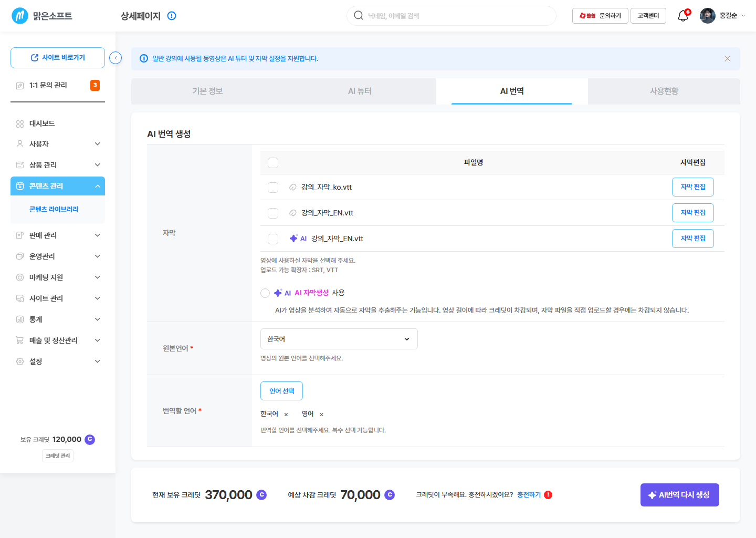
Task: Check the AI 강의_자막_EN.vtt checkbox
Action: pyautogui.click(x=273, y=239)
